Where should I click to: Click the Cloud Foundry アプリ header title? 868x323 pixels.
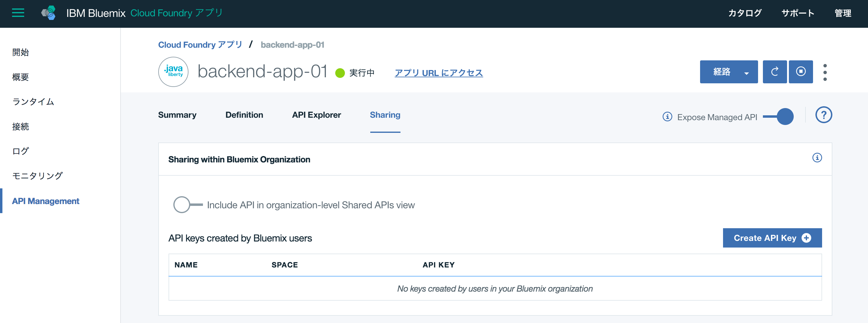click(x=177, y=13)
